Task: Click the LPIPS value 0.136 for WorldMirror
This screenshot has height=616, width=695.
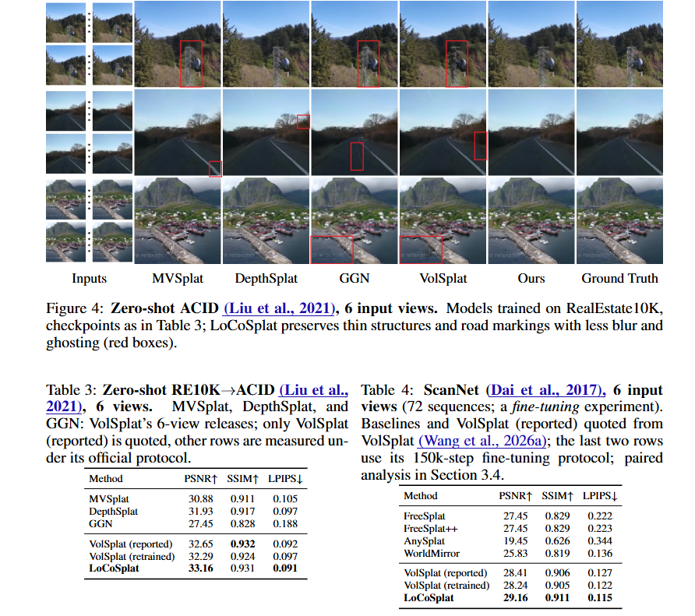Action: click(600, 554)
